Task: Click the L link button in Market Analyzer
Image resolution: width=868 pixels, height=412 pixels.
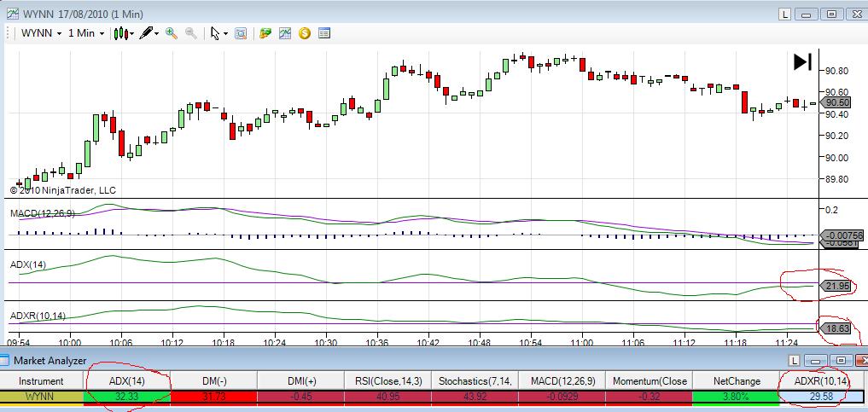Action: (x=795, y=361)
